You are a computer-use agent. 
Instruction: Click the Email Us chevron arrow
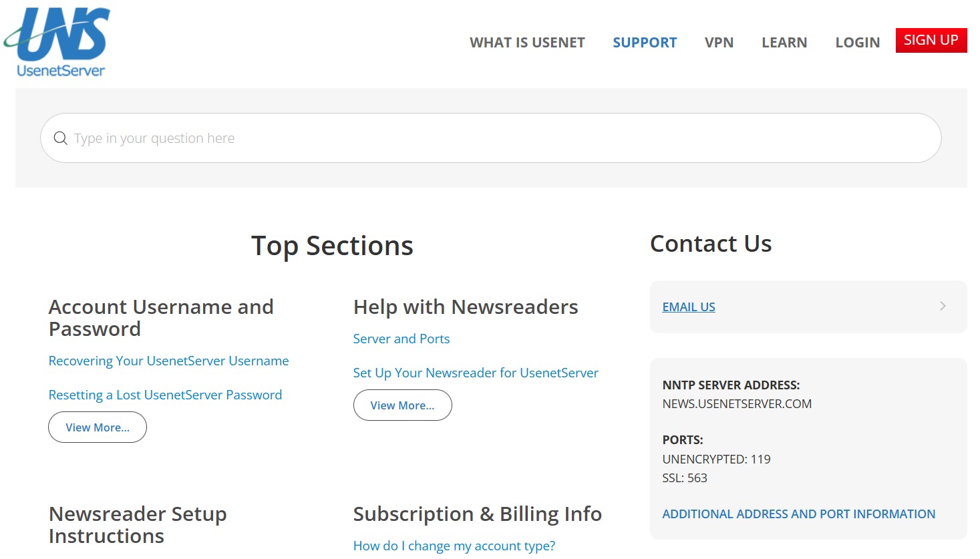(943, 306)
